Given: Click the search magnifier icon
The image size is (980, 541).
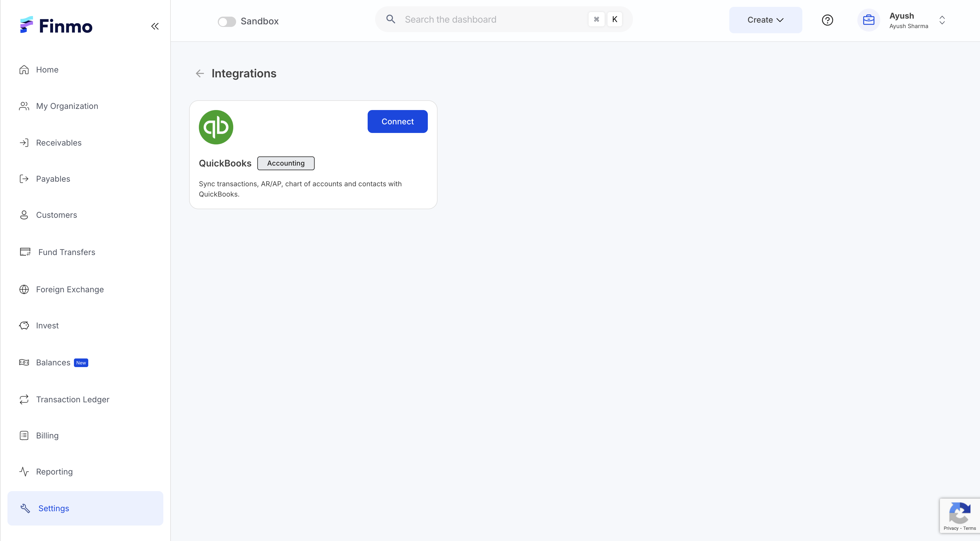Looking at the screenshot, I should [391, 19].
